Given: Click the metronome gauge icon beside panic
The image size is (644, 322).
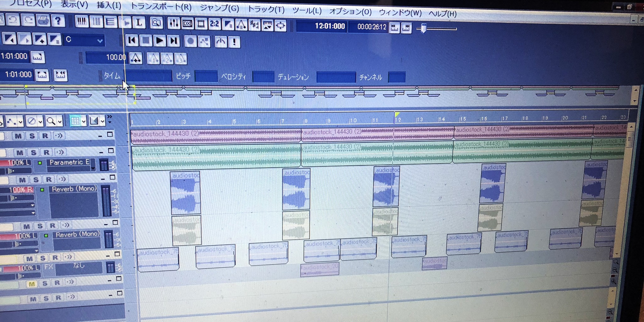Looking at the screenshot, I should click(x=221, y=42).
